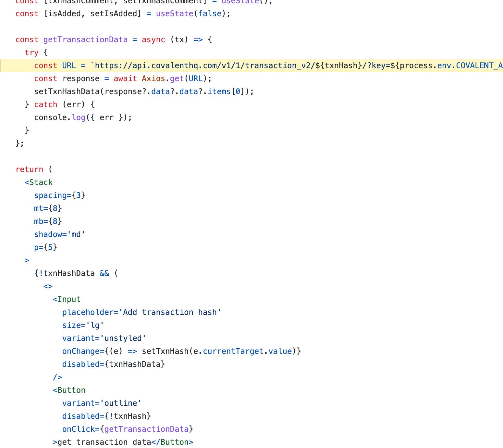Click the 'spacing={3}' prop
Image resolution: width=503 pixels, height=448 pixels.
pos(60,195)
